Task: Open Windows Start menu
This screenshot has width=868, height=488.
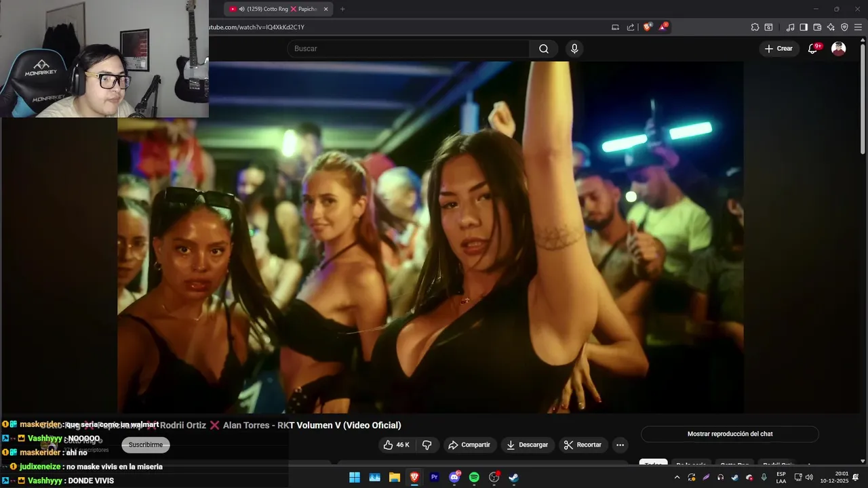Action: click(355, 477)
